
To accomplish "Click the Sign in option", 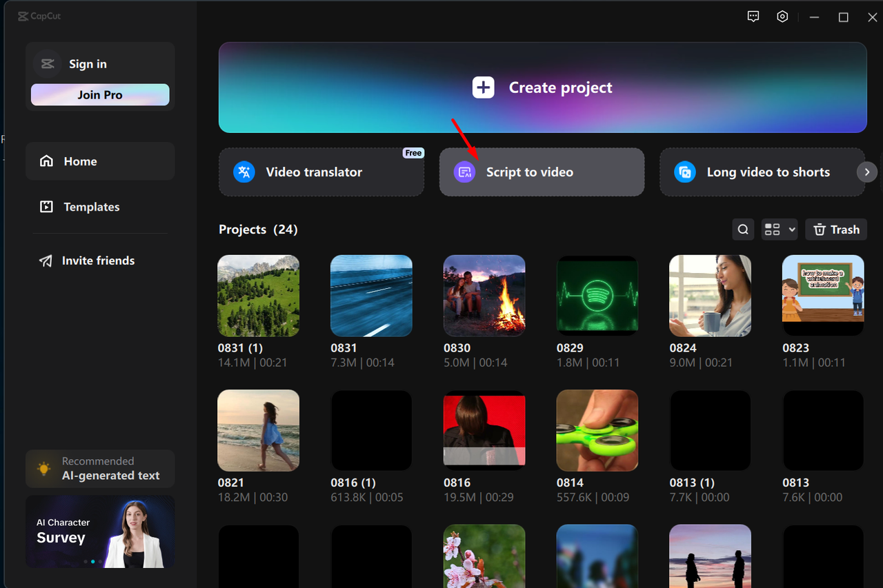I will tap(88, 63).
